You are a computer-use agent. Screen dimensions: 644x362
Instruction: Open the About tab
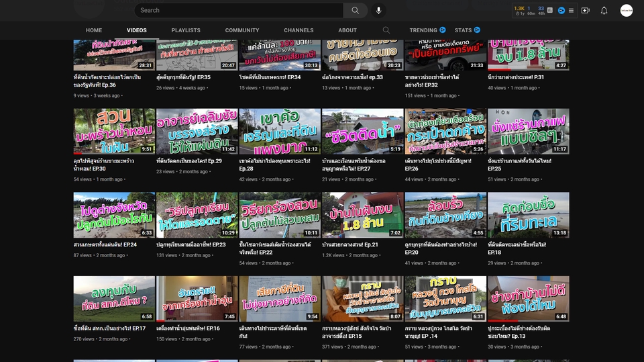[347, 30]
